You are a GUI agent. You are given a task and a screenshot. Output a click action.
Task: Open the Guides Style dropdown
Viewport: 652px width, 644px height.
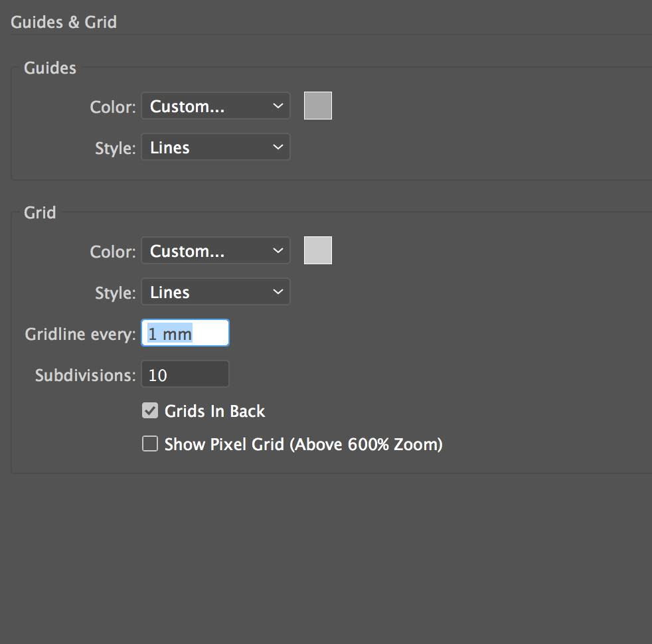point(215,147)
